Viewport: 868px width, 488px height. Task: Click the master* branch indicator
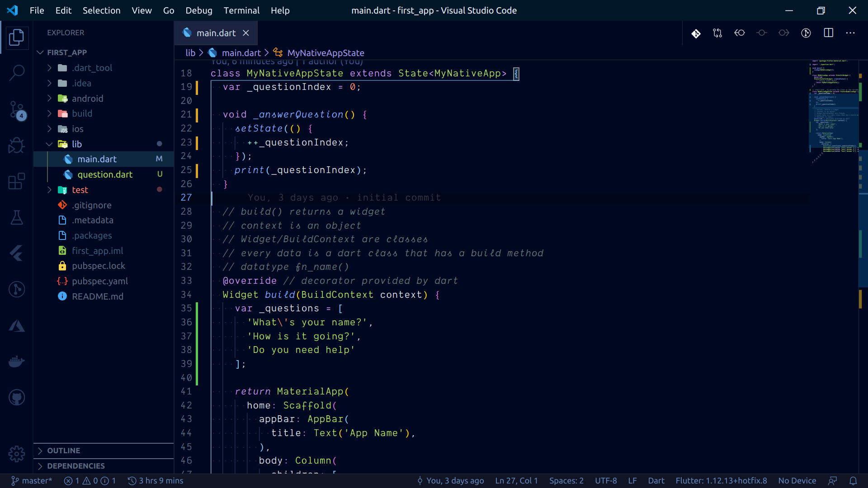32,481
